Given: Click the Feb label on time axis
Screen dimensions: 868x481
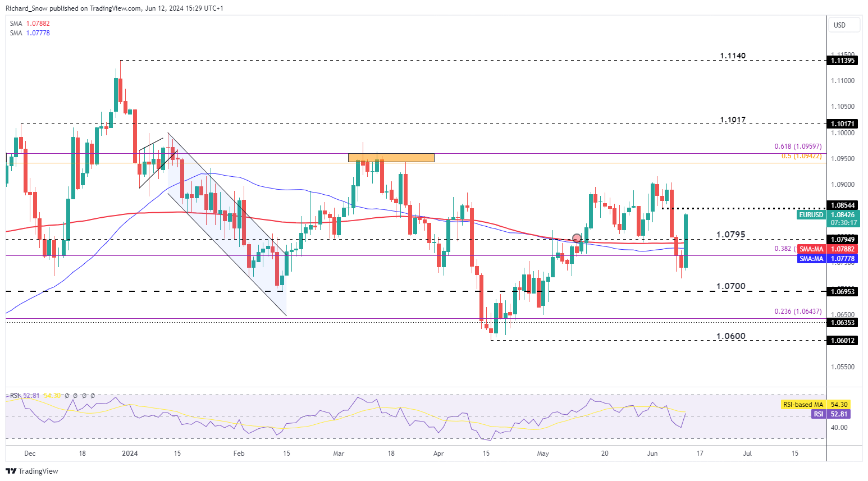Looking at the screenshot, I should click(x=239, y=453).
